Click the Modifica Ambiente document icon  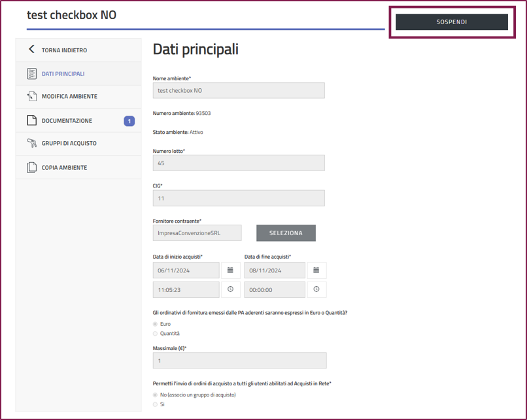[31, 97]
